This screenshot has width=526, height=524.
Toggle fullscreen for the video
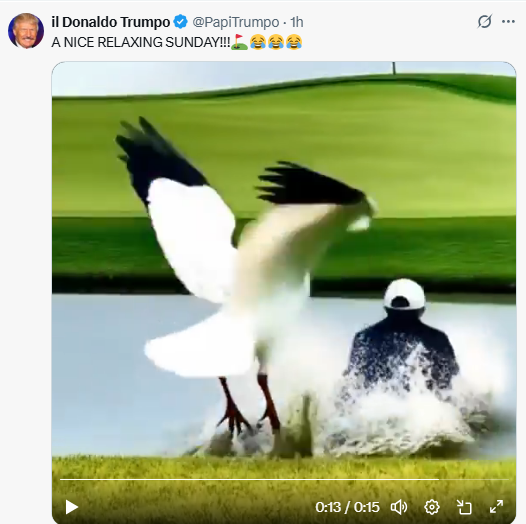pos(496,507)
